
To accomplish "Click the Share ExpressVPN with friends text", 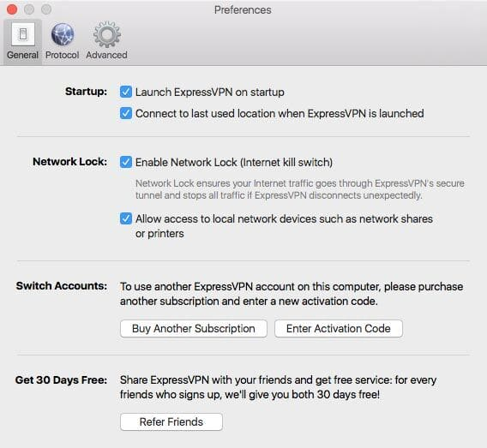I will [279, 387].
